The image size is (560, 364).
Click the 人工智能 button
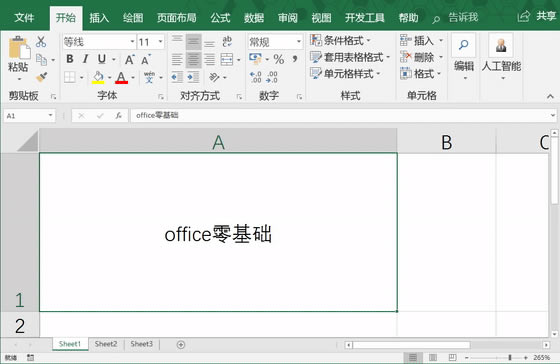pos(501,57)
